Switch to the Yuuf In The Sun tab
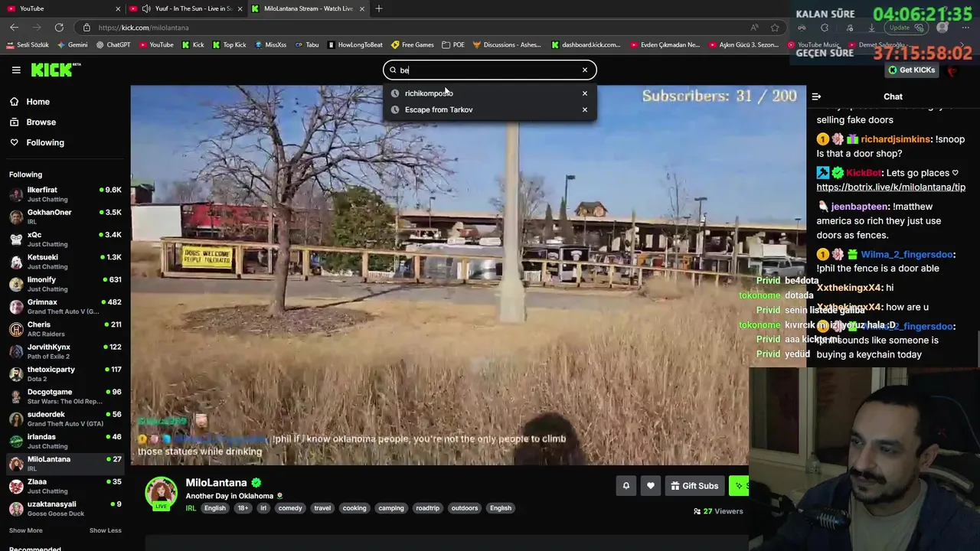Image resolution: width=980 pixels, height=551 pixels. click(x=186, y=8)
